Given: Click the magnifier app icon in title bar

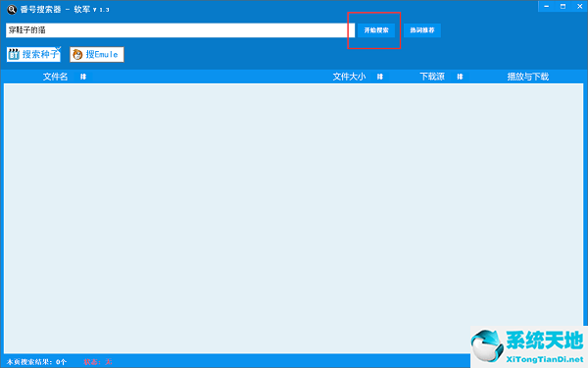Looking at the screenshot, I should [x=12, y=10].
